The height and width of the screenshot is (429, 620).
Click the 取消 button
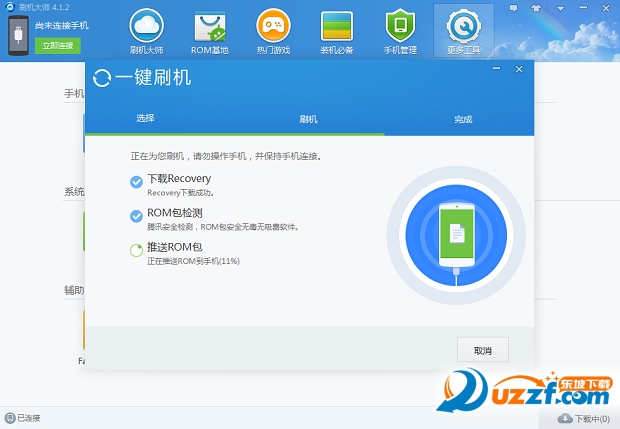point(483,350)
